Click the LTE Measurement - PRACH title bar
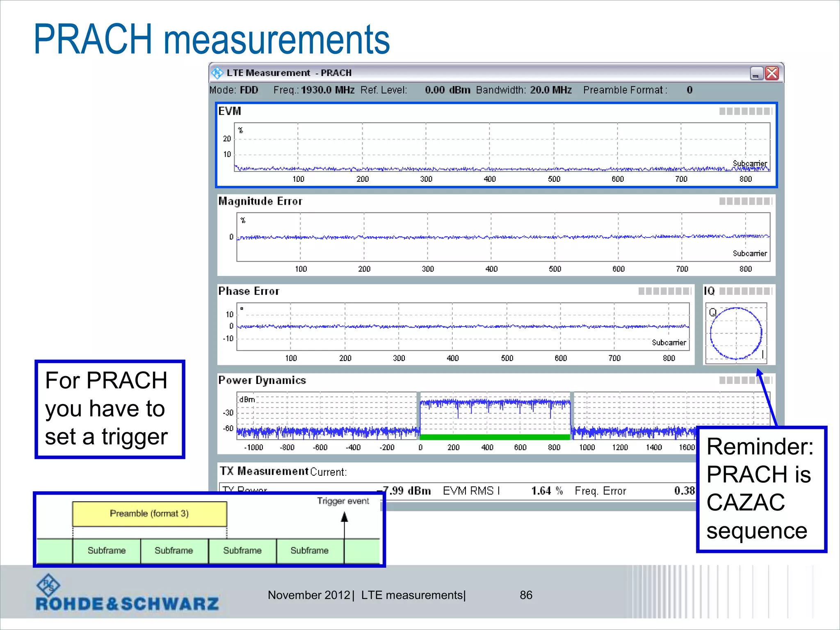 (x=496, y=73)
